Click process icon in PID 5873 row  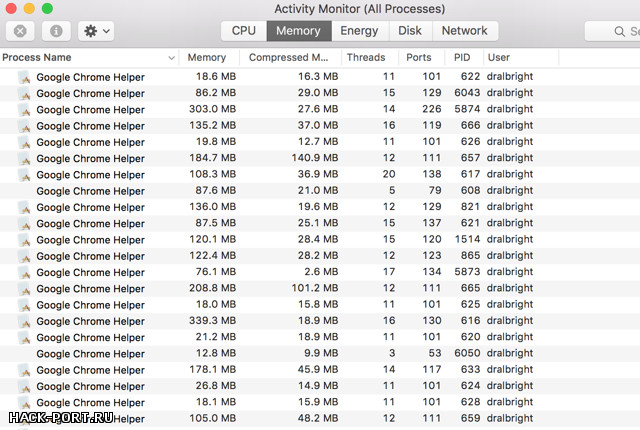(x=24, y=273)
